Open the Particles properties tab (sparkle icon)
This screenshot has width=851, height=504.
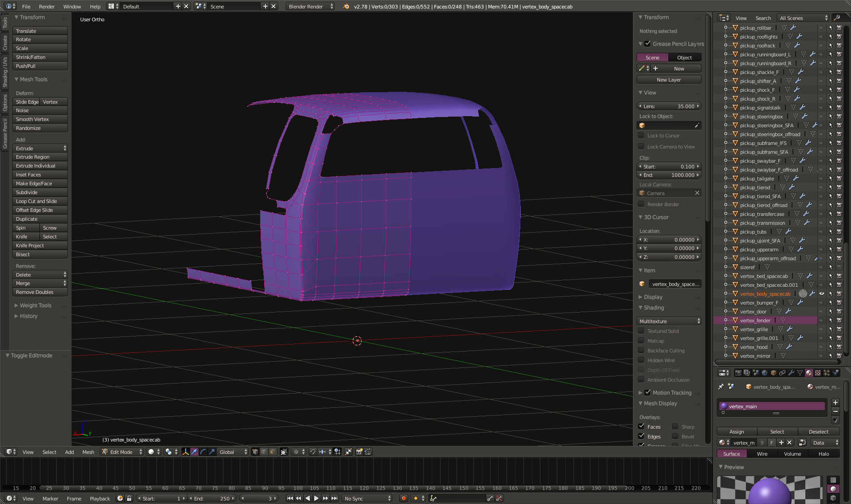[x=827, y=373]
